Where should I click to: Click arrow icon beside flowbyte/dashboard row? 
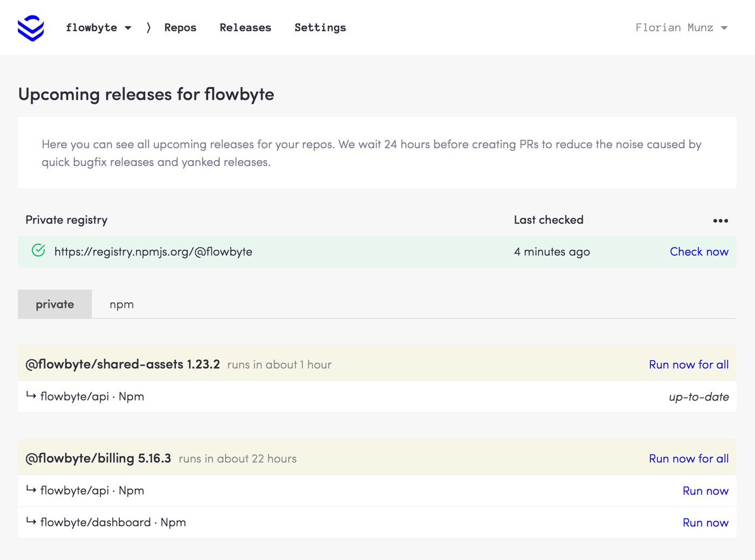(31, 522)
